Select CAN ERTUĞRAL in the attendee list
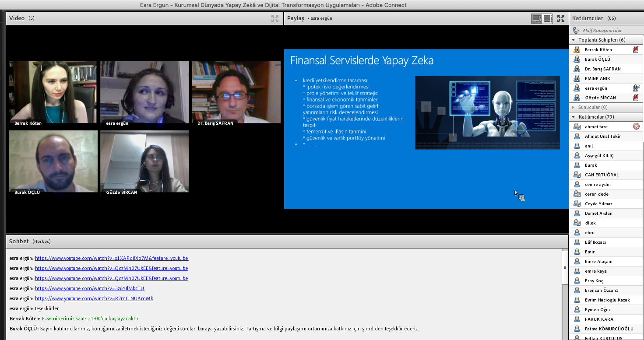The image size is (644, 340). click(602, 175)
